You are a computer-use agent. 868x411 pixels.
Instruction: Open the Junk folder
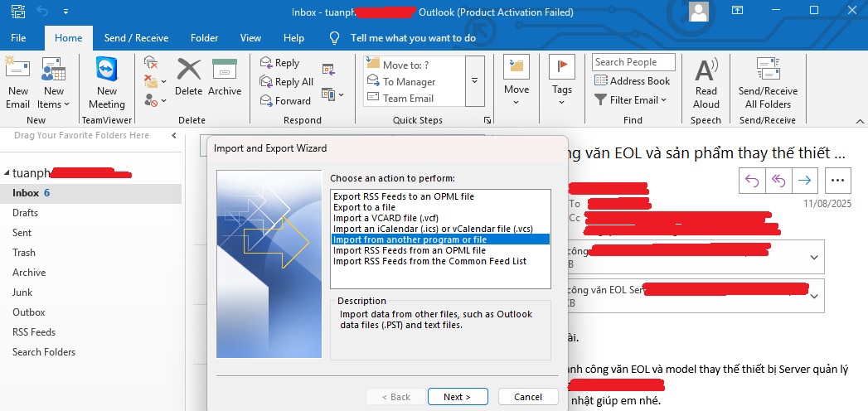click(x=22, y=293)
